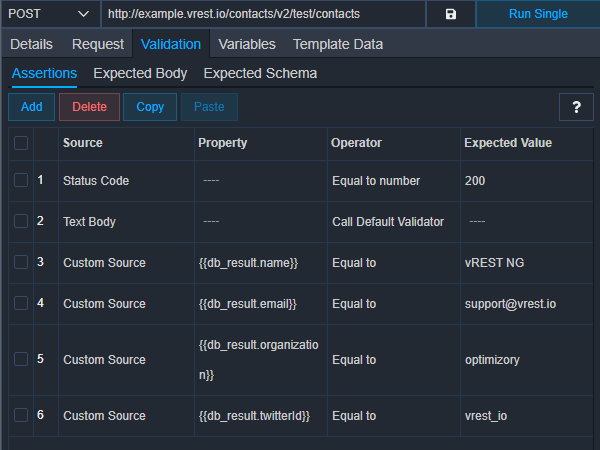Tick checkbox for assertion row 3
This screenshot has height=450, width=600.
(21, 262)
